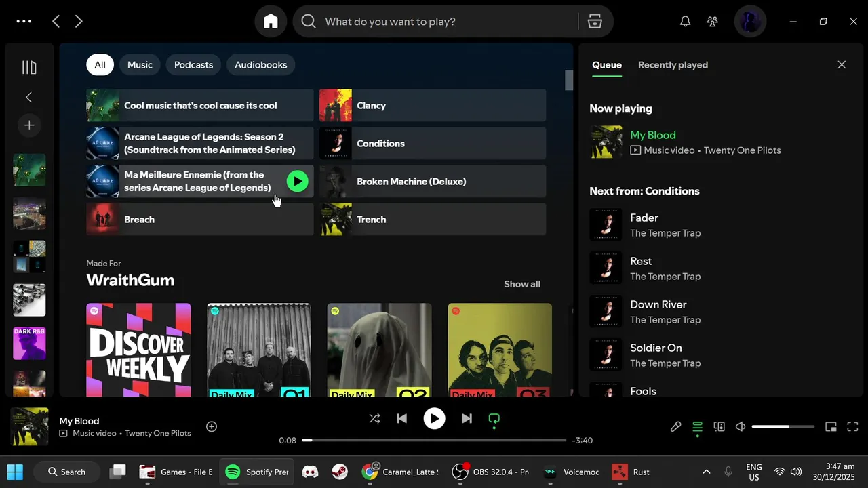
Task: Open the three-dot app menu
Action: (x=24, y=22)
